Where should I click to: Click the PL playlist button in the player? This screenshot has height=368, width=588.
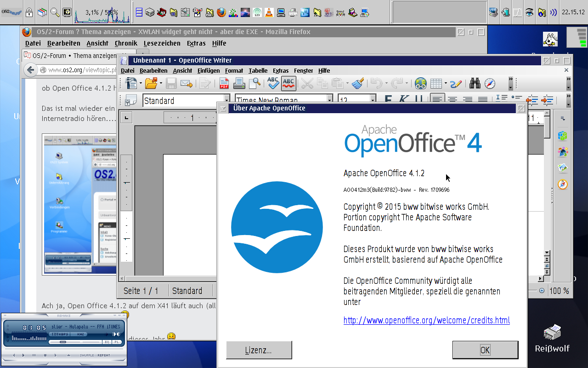point(117,342)
